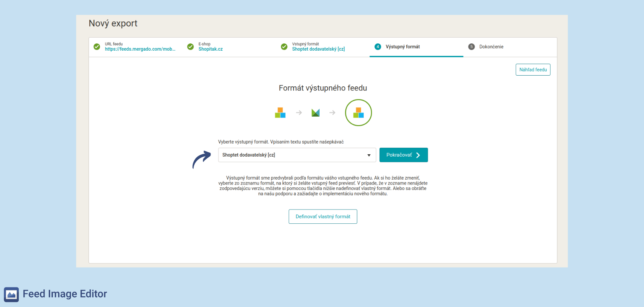Click the explanatory paragraph about output format
The height and width of the screenshot is (307, 644).
point(323,186)
